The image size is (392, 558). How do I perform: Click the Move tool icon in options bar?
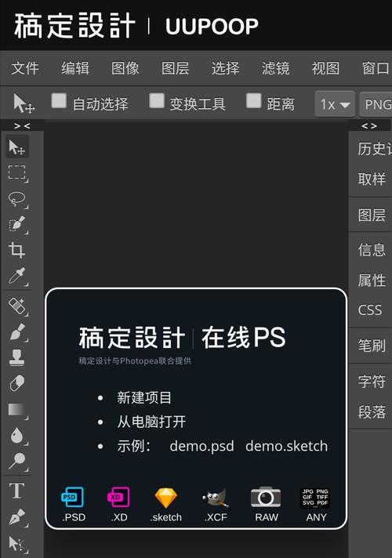pyautogui.click(x=24, y=103)
